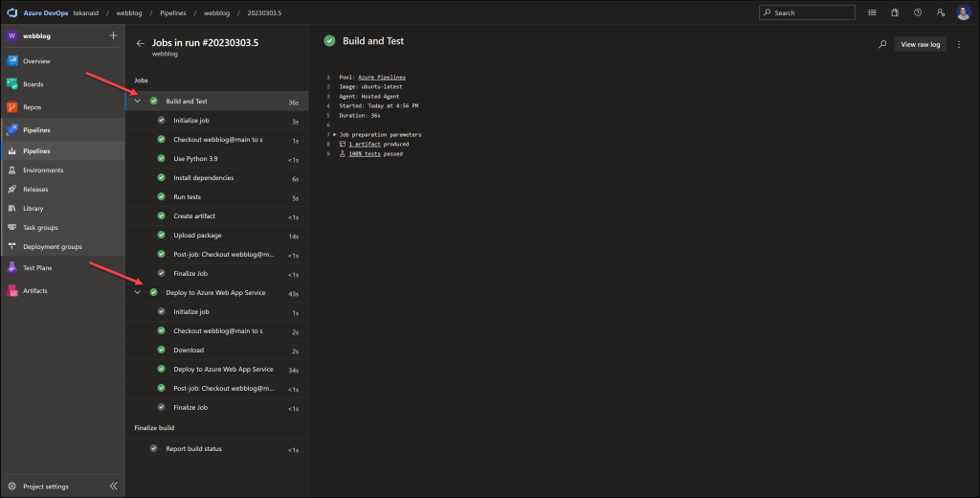The image size is (980, 498).
Task: Click the Azure DevOps logo icon
Action: (11, 12)
